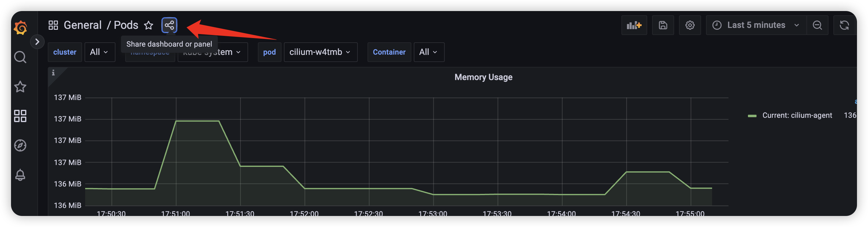Click the Pods dashboard title
This screenshot has width=868, height=227.
pyautogui.click(x=126, y=25)
